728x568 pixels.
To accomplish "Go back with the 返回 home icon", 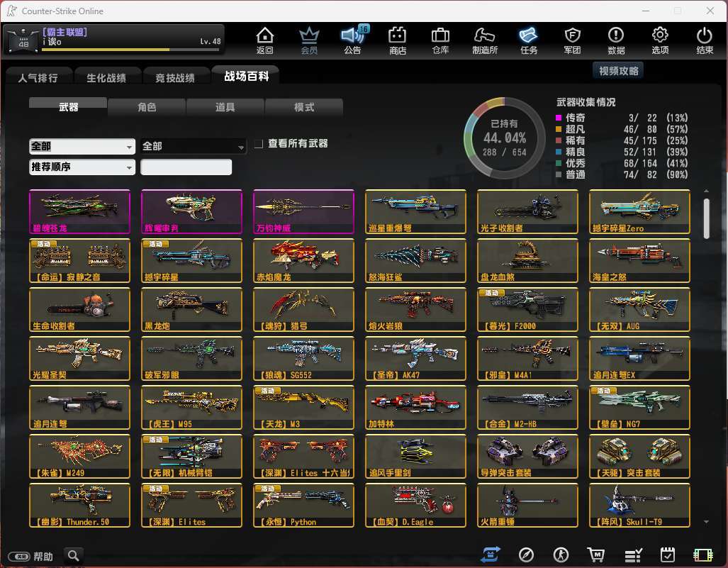I will 264,40.
